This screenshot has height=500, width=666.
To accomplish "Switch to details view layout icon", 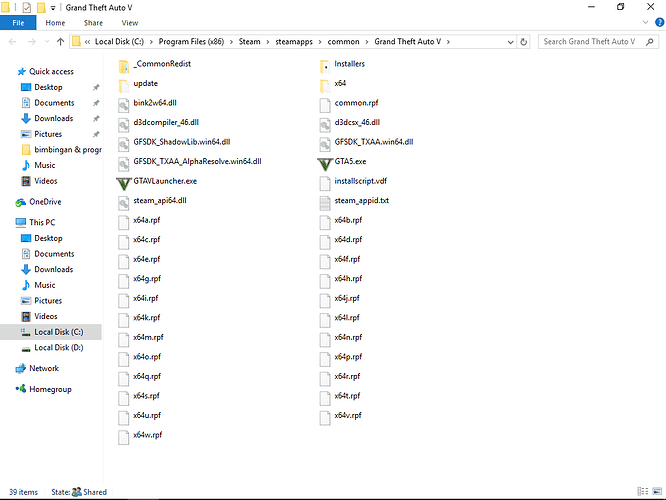I will click(643, 491).
